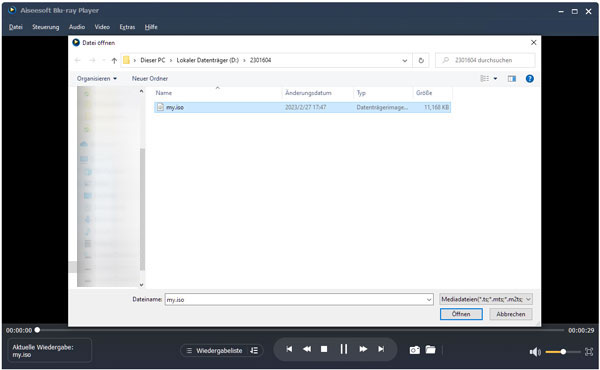600x370 pixels.
Task: Rewind using the fast-backward icon
Action: [x=307, y=349]
